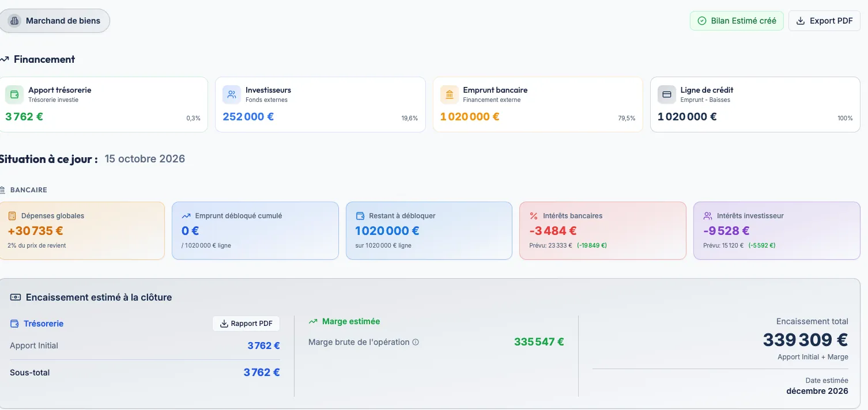Click the Financement trend arrow icon

[5, 59]
